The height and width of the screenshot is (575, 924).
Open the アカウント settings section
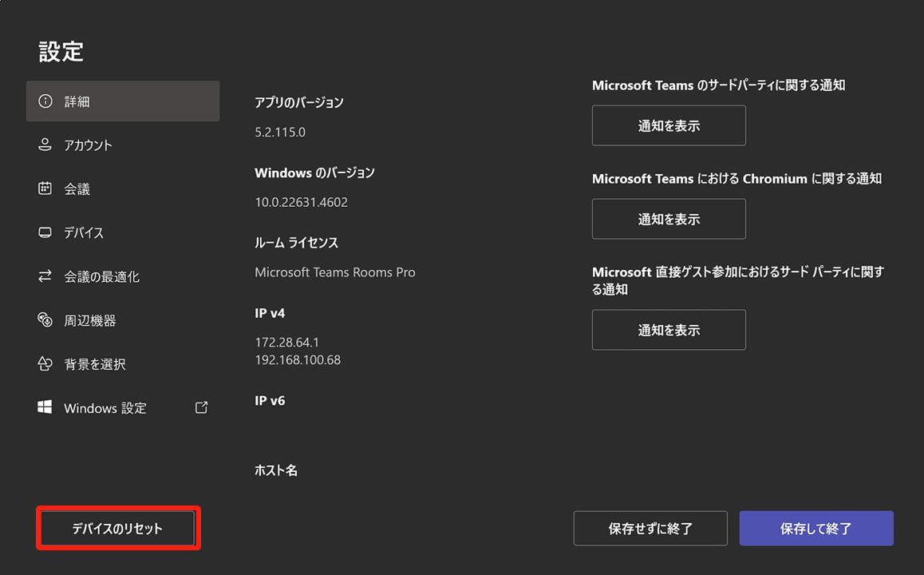pyautogui.click(x=89, y=145)
